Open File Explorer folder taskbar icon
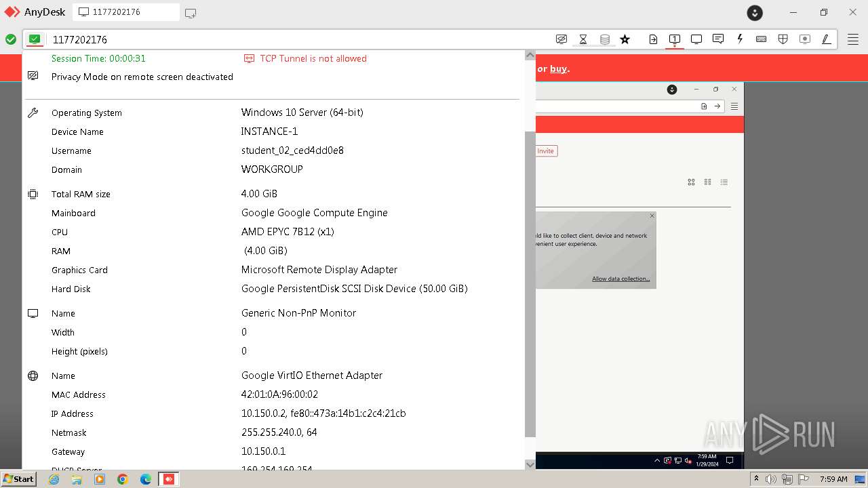Image resolution: width=868 pixels, height=488 pixels. [77, 479]
